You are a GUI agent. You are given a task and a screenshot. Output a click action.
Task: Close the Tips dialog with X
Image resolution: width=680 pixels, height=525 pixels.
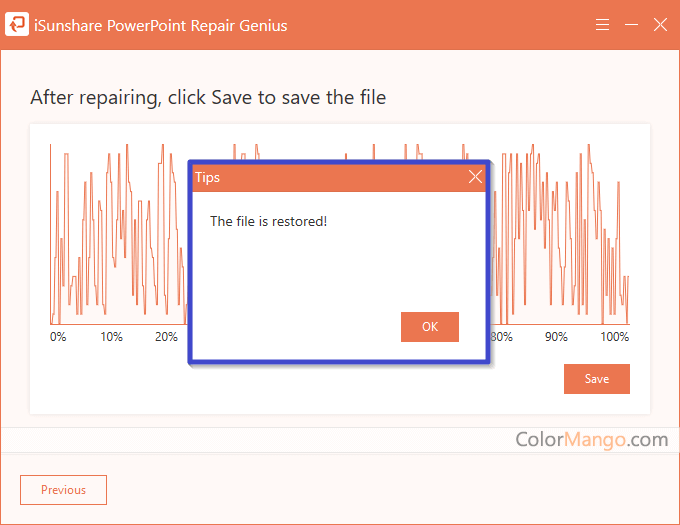pos(475,177)
